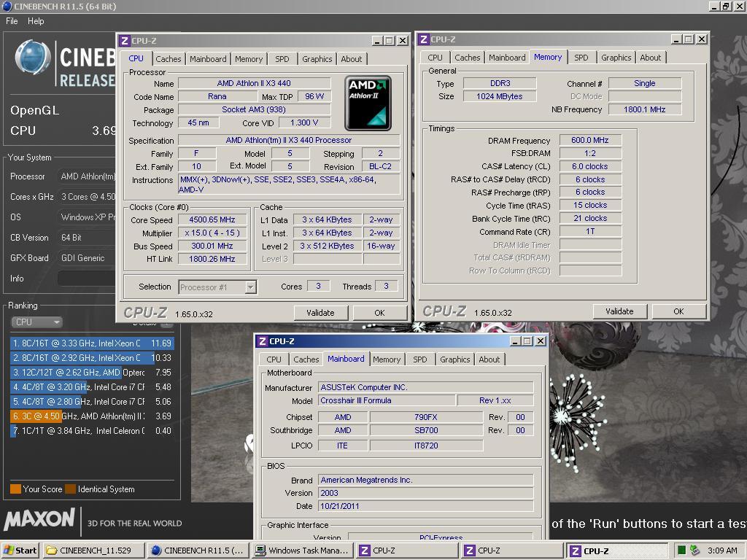Click the CPU-Z icon in Mainboard window title

(262, 341)
